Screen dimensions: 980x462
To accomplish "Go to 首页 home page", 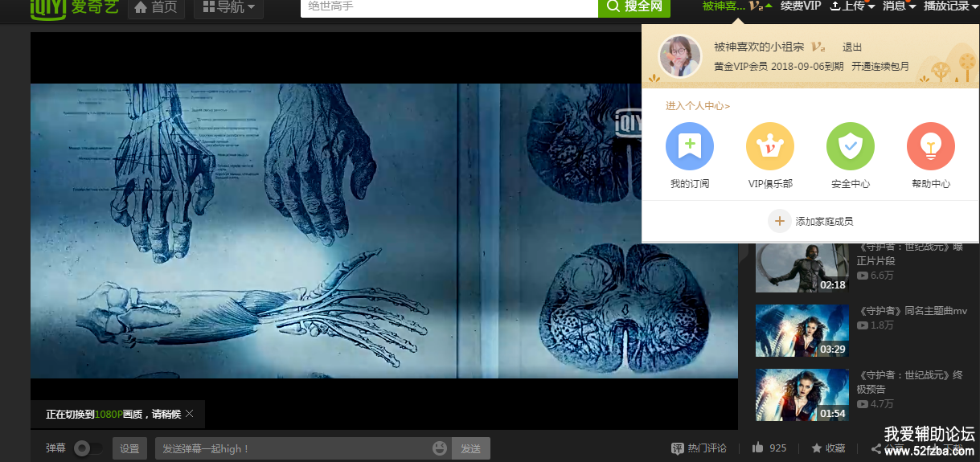I will point(157,7).
